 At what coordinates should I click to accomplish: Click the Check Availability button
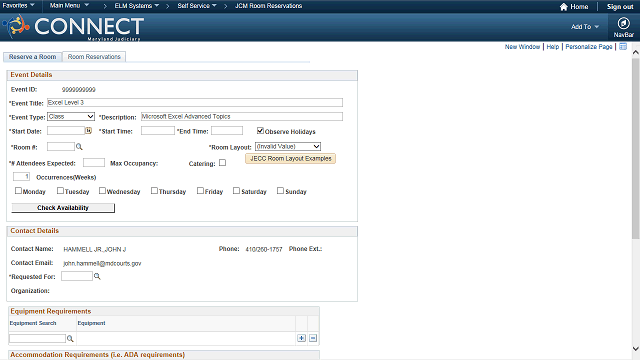pyautogui.click(x=63, y=208)
